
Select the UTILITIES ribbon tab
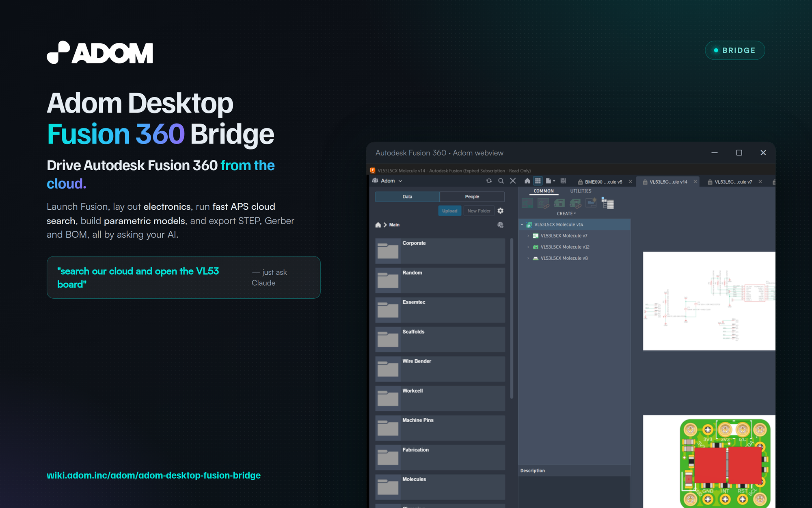pyautogui.click(x=581, y=191)
